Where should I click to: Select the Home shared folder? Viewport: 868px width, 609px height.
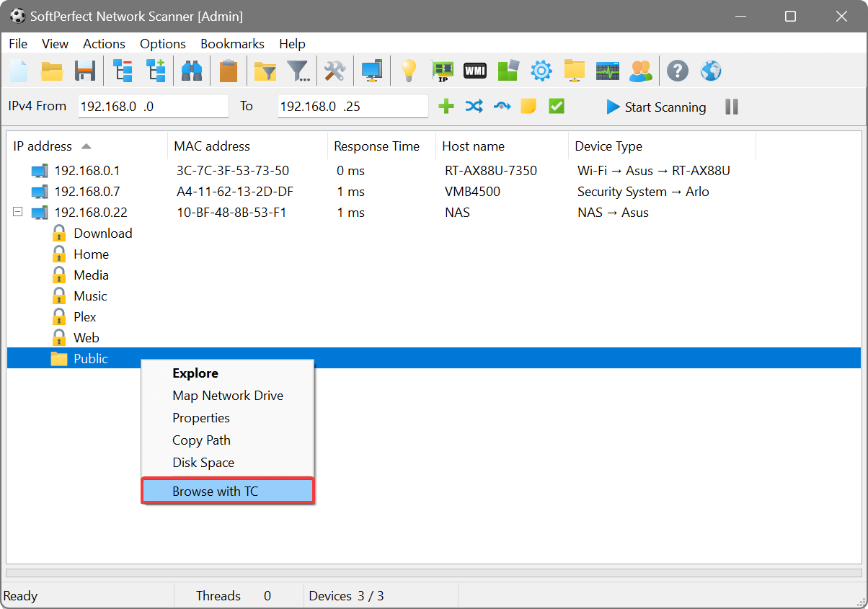[x=91, y=254]
